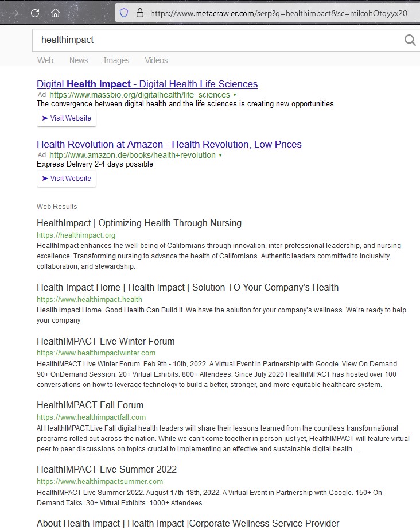Click the browser reload icon
This screenshot has width=420, height=530.
coord(35,13)
